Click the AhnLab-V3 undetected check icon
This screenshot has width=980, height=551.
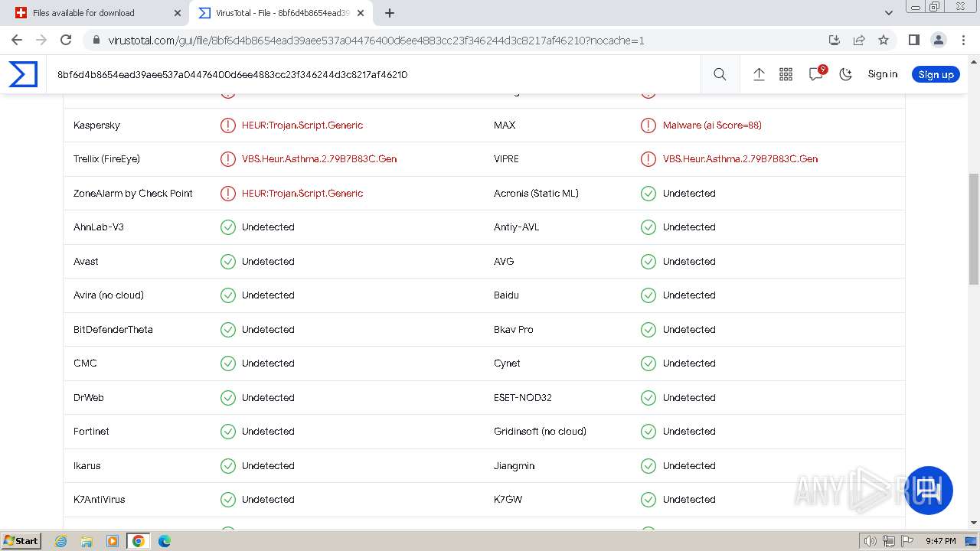228,227
